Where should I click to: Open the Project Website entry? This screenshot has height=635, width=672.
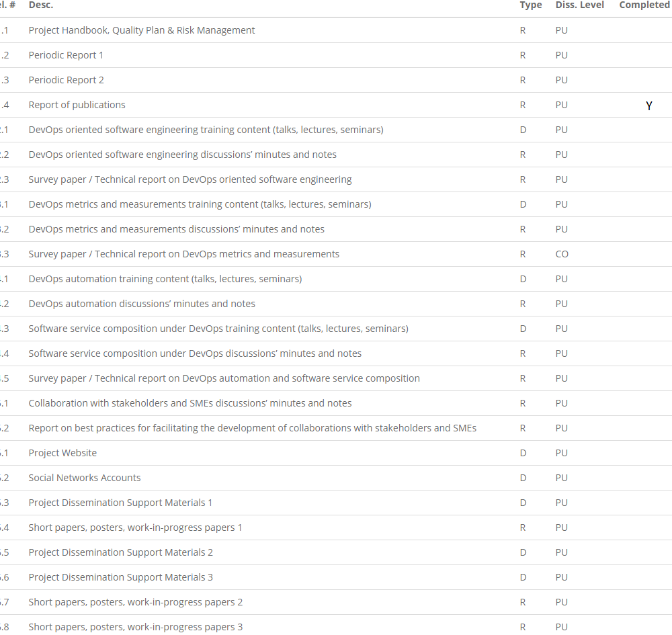62,453
